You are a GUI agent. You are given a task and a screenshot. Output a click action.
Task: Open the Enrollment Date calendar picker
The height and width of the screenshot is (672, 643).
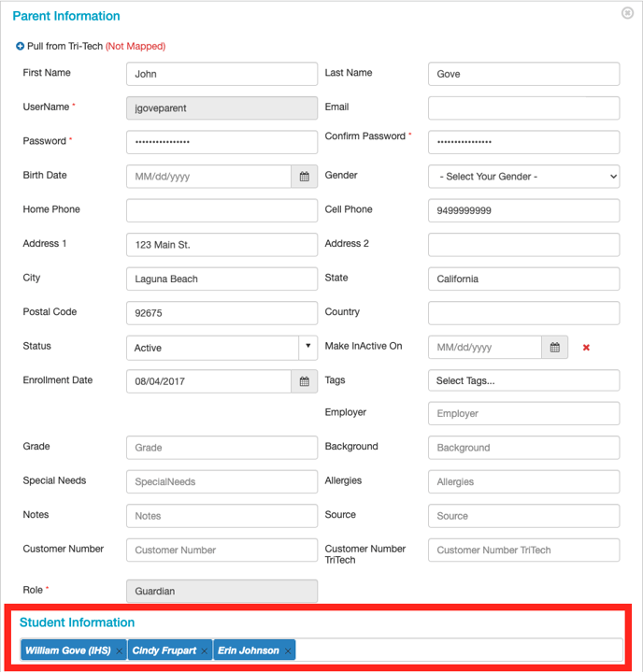tap(304, 381)
